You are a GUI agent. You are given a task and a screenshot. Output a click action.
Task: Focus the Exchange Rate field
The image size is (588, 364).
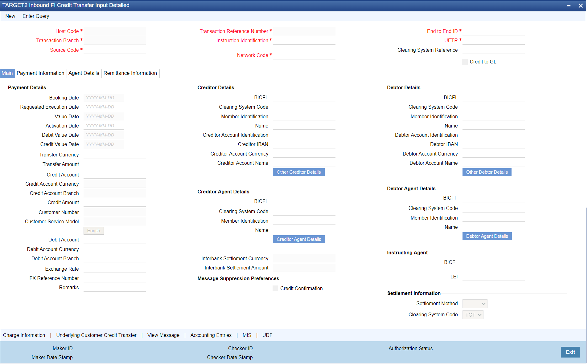click(x=115, y=269)
